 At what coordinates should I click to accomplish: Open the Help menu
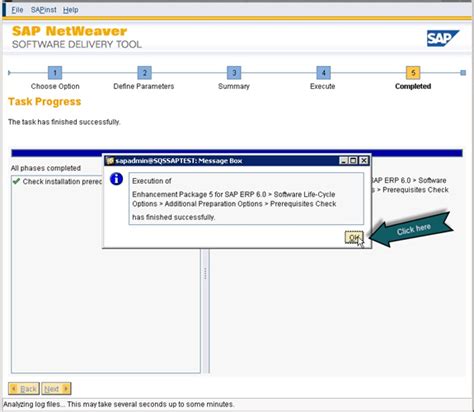click(71, 10)
